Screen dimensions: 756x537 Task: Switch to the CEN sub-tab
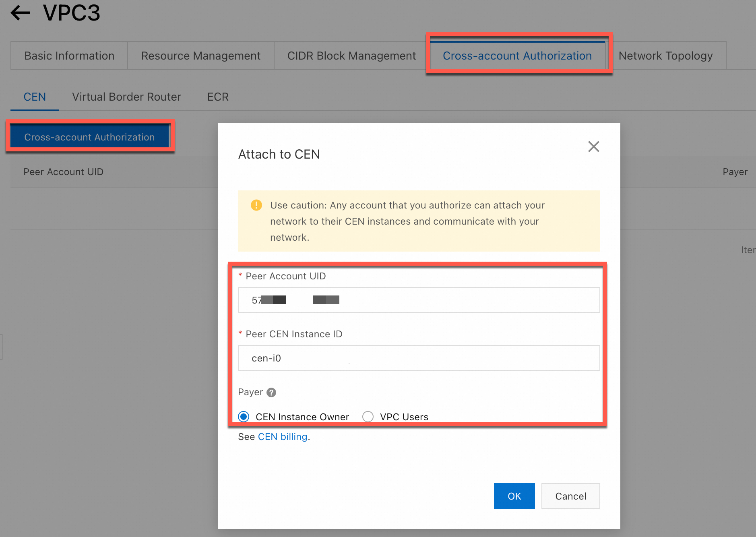click(x=35, y=97)
